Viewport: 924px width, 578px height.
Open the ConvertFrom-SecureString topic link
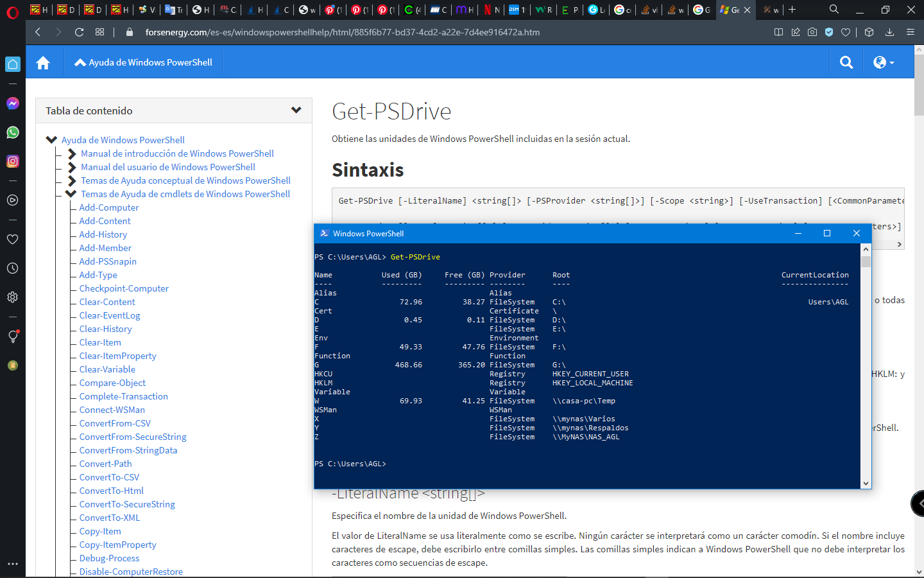133,437
